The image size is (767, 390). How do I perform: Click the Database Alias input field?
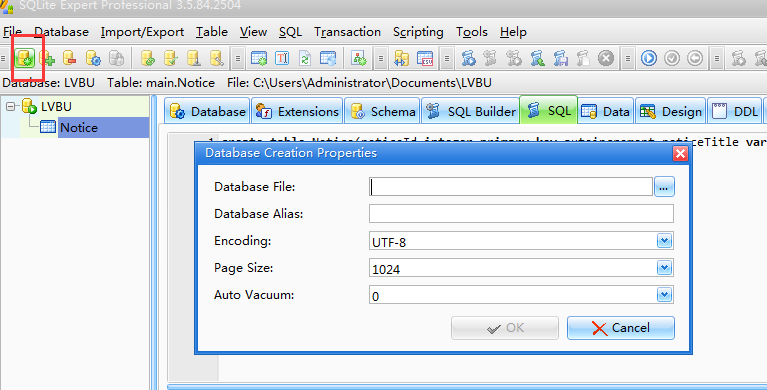[521, 214]
